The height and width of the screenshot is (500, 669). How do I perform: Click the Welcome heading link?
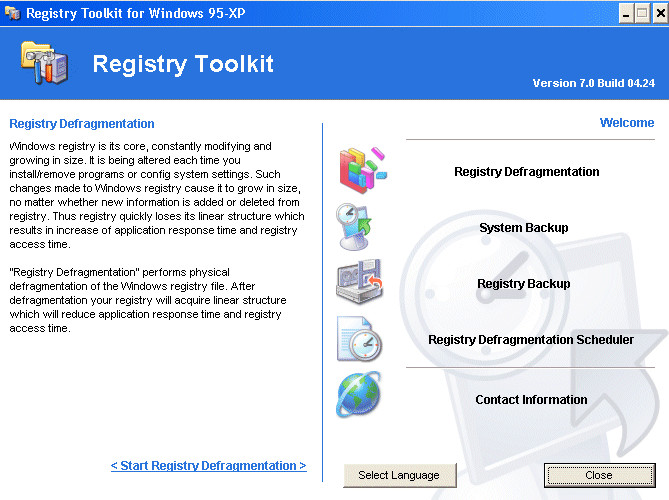(627, 122)
